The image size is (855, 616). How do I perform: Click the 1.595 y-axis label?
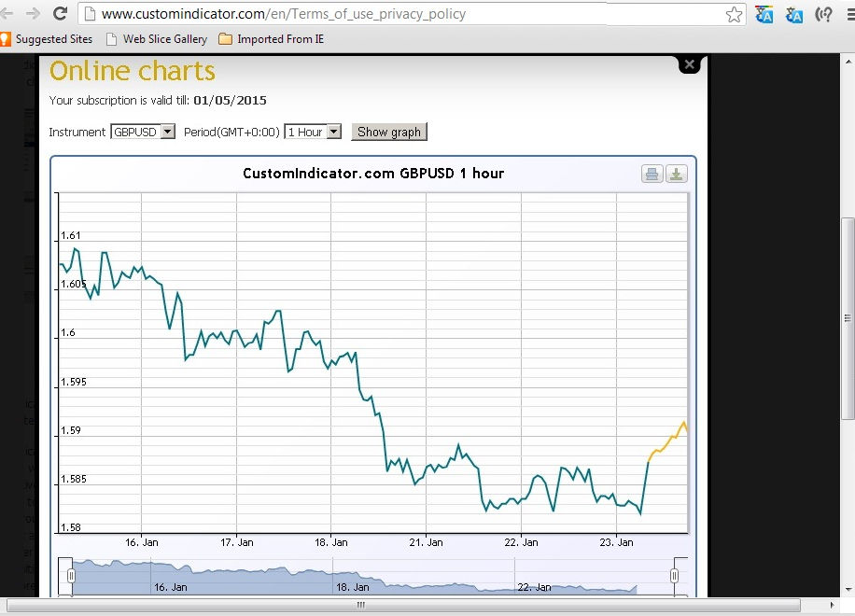pos(74,382)
